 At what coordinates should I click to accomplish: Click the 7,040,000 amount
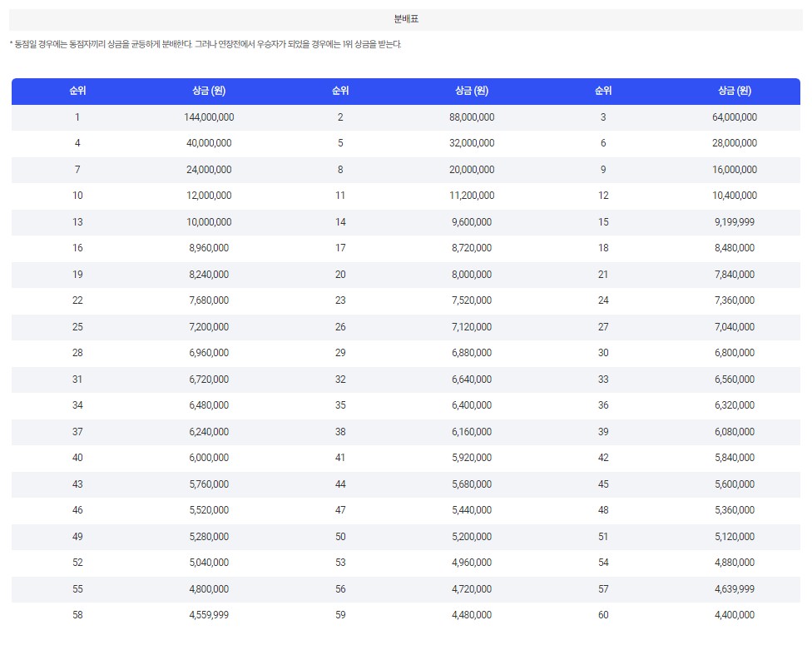click(x=735, y=327)
